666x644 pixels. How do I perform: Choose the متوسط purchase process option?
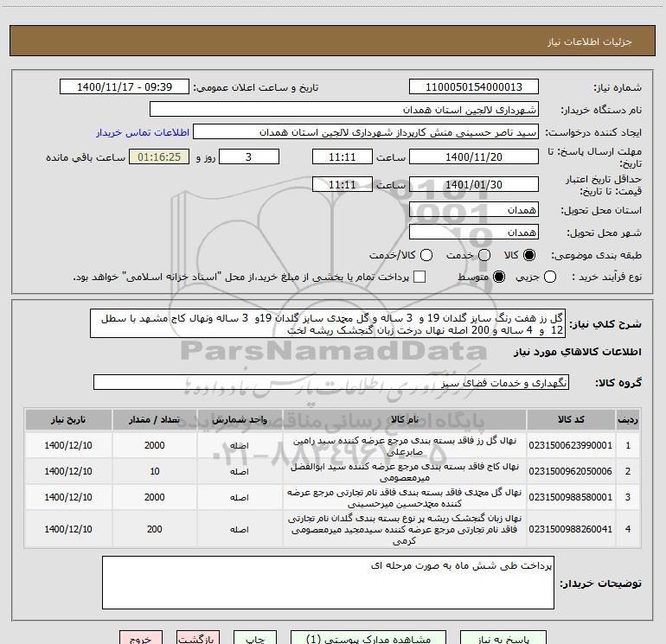(499, 277)
